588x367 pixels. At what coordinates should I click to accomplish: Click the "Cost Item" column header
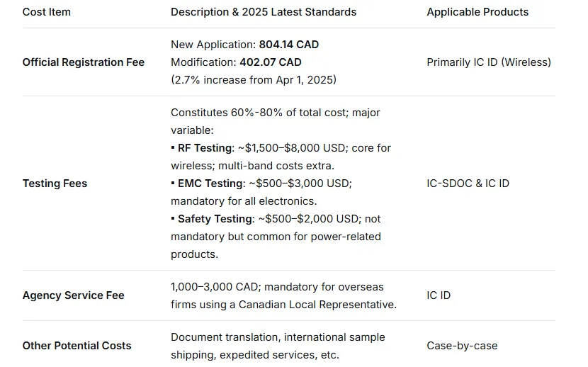(47, 12)
